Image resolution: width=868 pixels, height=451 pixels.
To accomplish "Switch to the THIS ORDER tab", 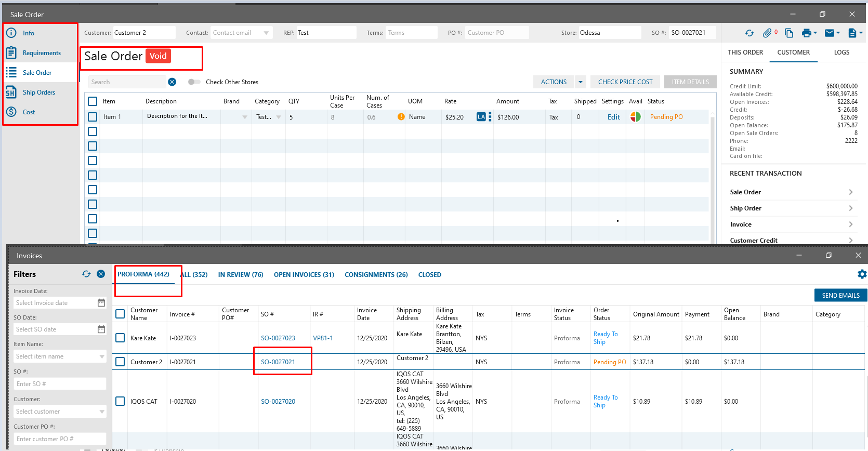I will pyautogui.click(x=745, y=52).
